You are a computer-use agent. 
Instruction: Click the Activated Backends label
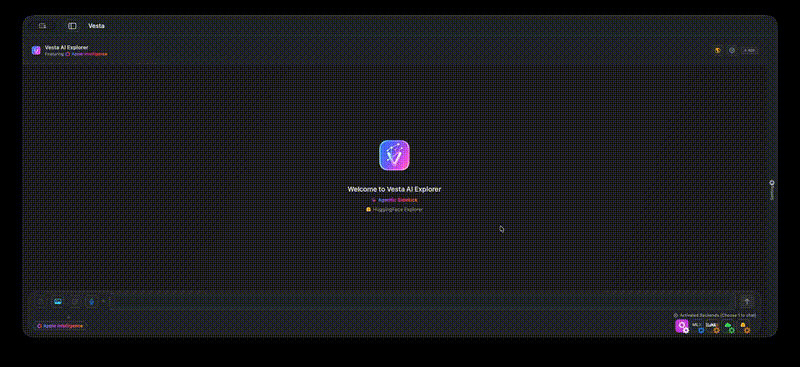pos(715,315)
